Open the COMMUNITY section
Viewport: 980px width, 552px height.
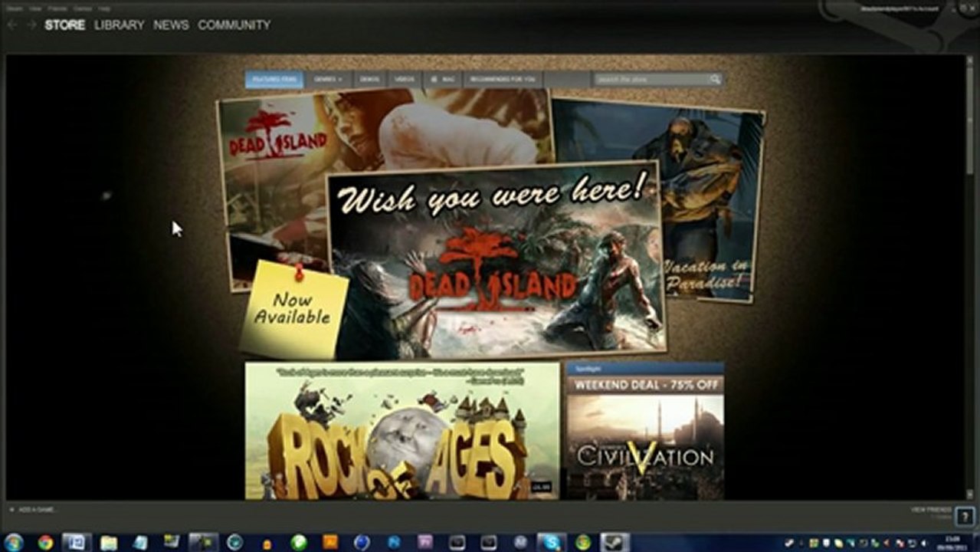pyautogui.click(x=234, y=25)
